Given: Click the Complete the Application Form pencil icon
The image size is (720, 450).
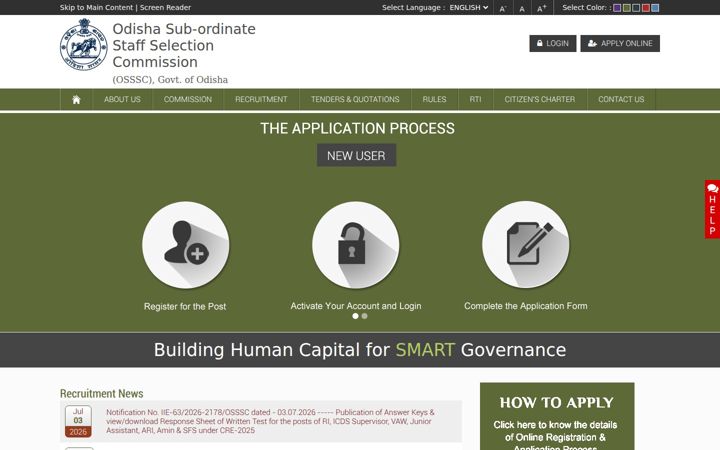Looking at the screenshot, I should click(x=525, y=245).
